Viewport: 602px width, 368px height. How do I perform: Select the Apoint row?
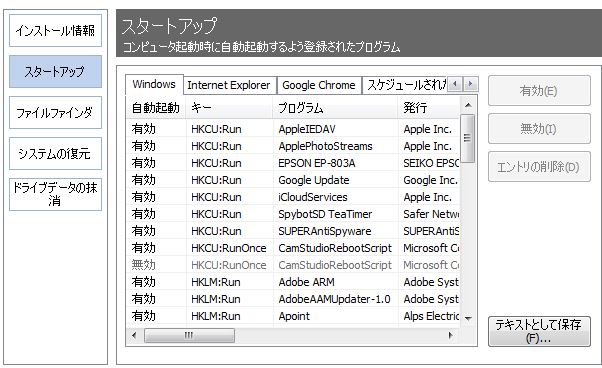[293, 316]
